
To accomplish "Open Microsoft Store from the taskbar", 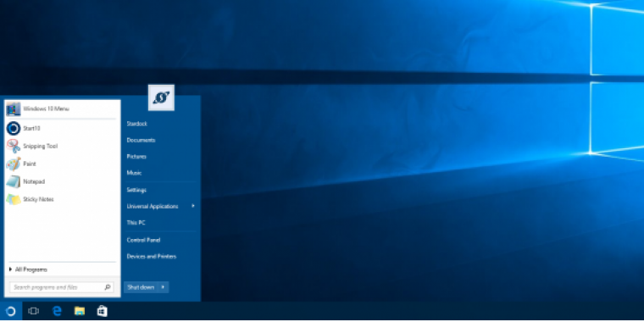I will (x=102, y=311).
